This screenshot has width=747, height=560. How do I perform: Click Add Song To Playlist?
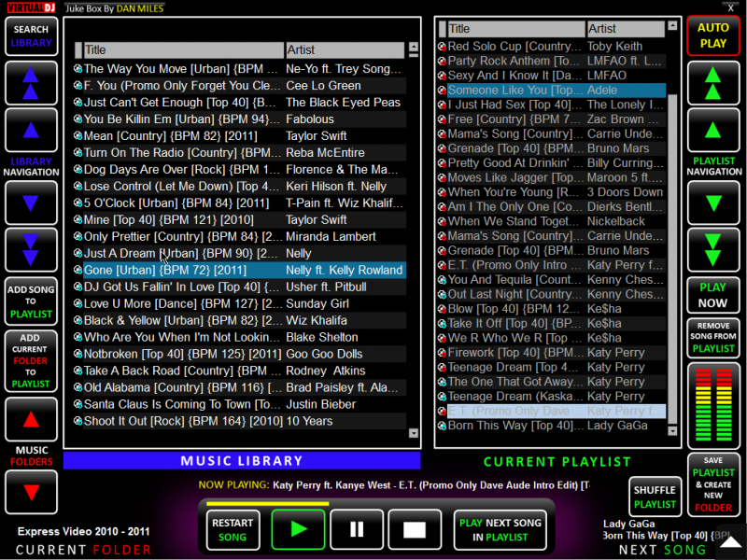point(31,301)
